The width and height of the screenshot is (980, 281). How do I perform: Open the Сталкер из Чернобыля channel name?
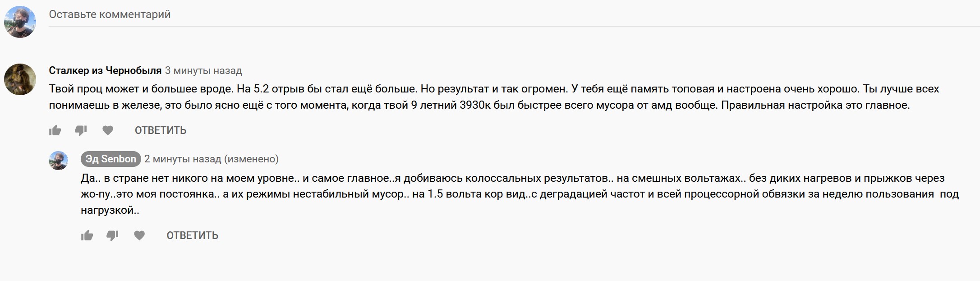(x=105, y=71)
